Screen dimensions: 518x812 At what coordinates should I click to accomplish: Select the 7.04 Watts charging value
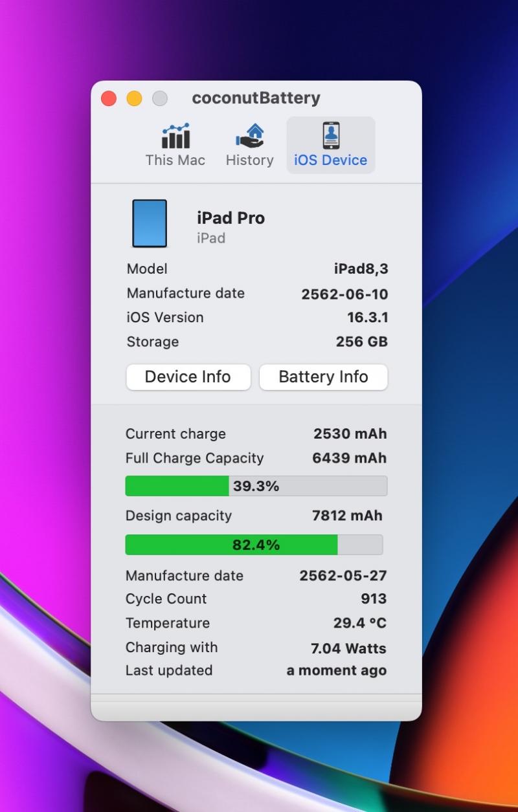(349, 648)
